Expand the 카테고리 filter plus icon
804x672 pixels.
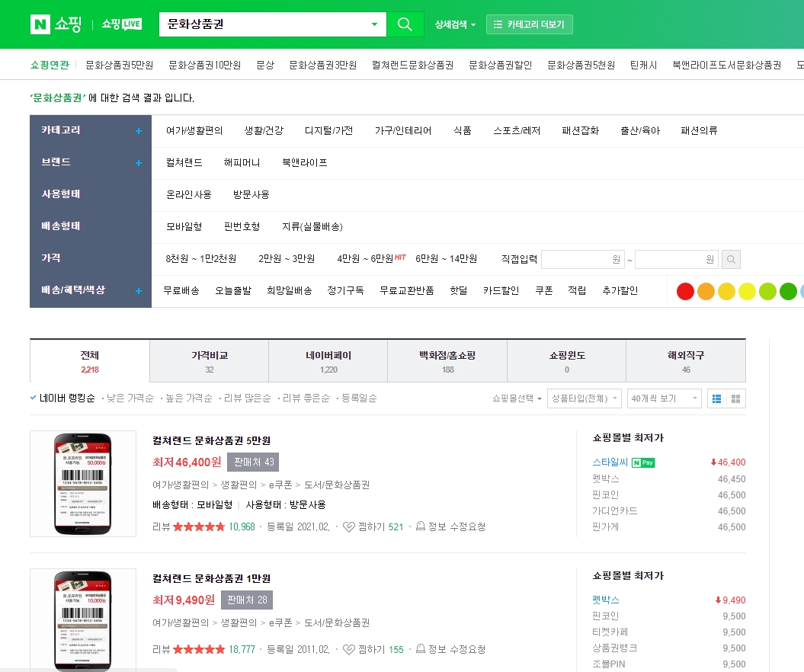pyautogui.click(x=139, y=131)
